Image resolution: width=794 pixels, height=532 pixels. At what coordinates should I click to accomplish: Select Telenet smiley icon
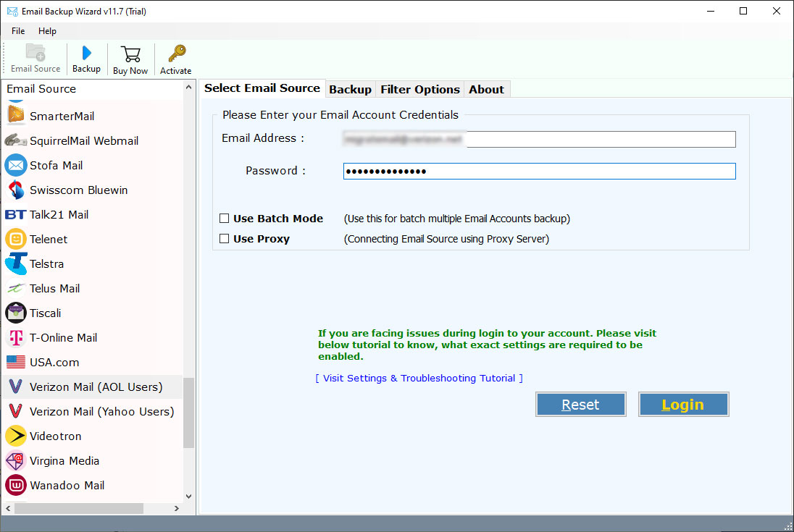click(16, 239)
